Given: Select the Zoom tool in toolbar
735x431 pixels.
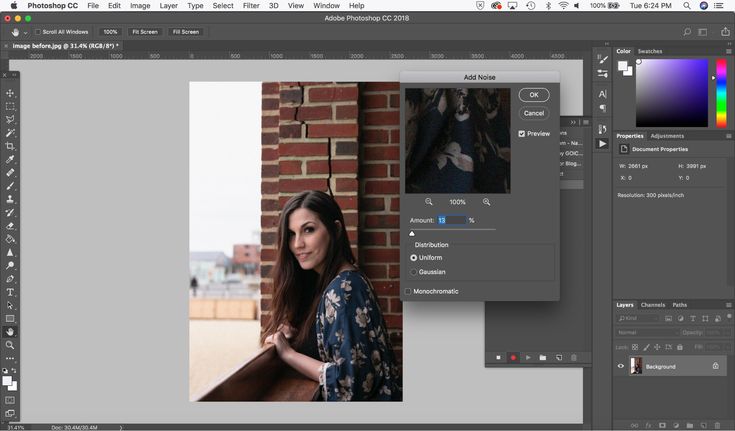Looking at the screenshot, I should [x=10, y=345].
